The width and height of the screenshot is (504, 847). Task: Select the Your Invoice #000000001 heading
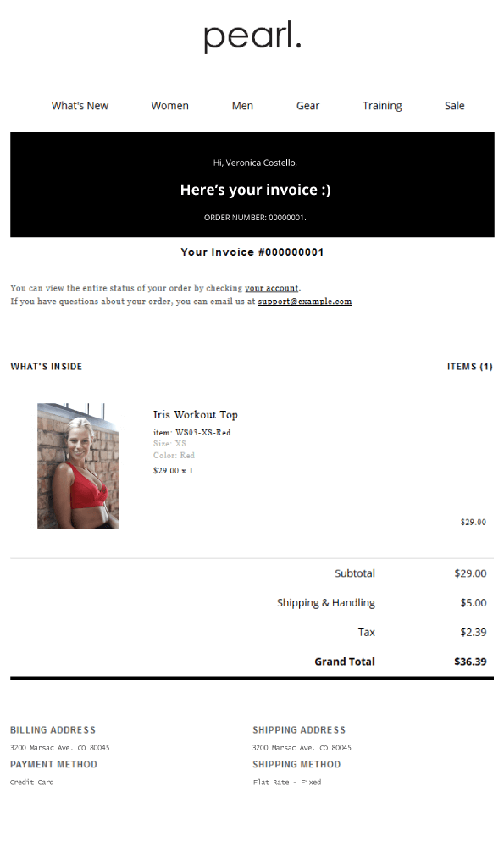252,252
